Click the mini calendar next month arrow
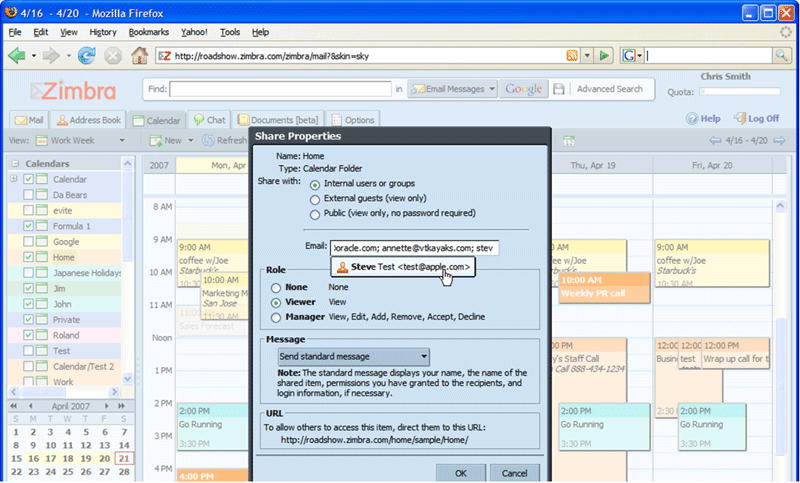This screenshot has height=483, width=800. click(x=106, y=406)
